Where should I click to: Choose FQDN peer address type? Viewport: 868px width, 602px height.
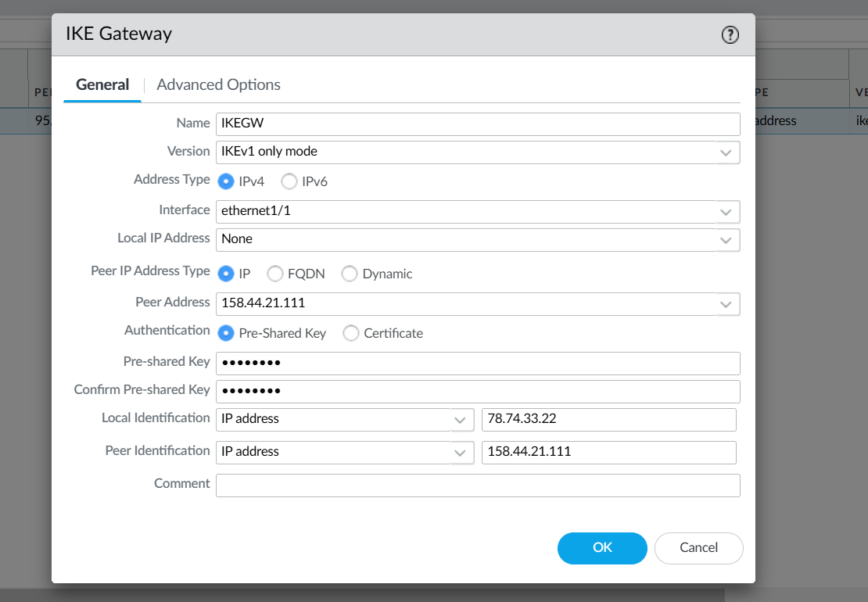tap(275, 274)
